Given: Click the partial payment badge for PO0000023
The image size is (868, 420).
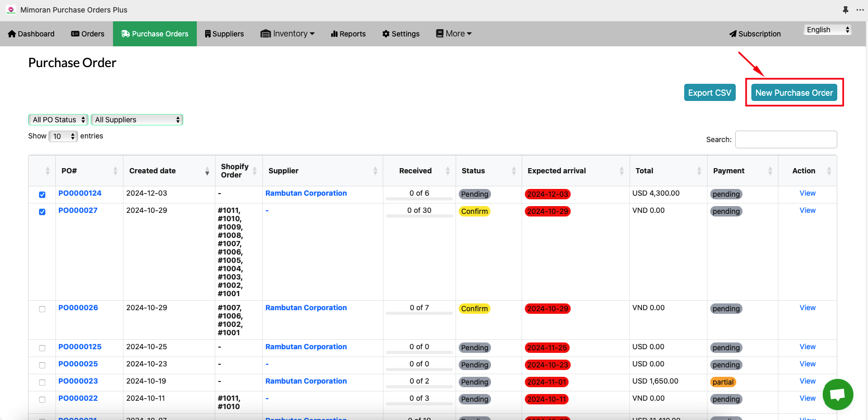Looking at the screenshot, I should (x=723, y=382).
